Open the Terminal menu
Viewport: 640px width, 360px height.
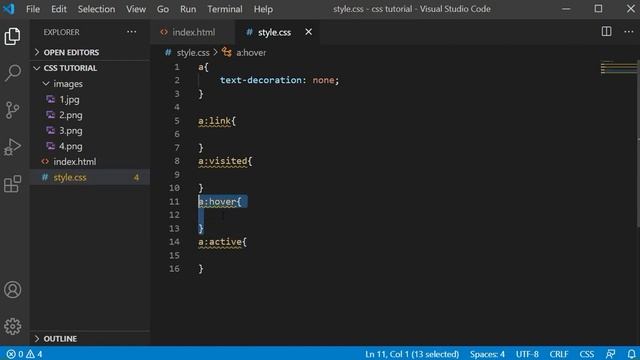point(224,9)
